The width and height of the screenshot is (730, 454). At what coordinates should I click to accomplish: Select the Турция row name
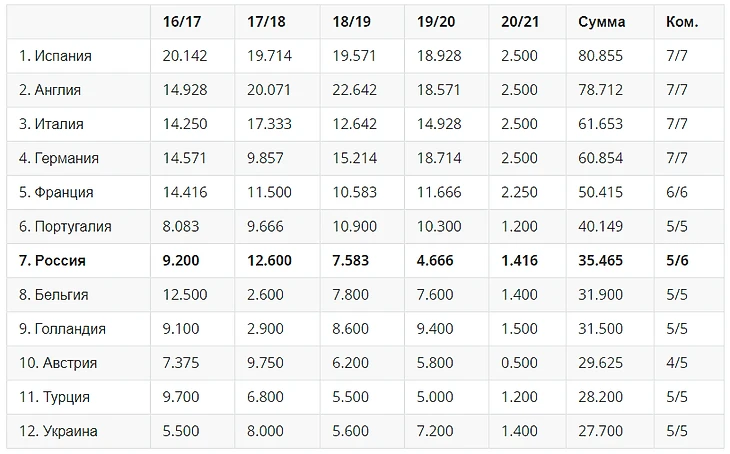tap(54, 396)
